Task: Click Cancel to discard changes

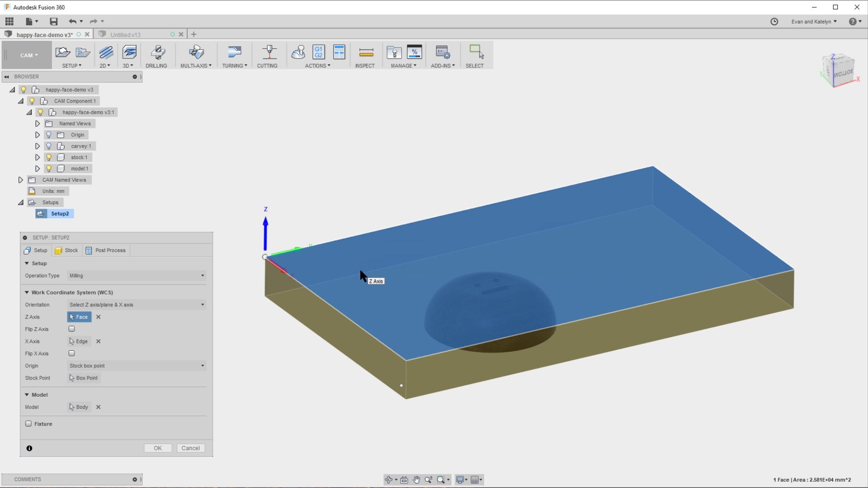Action: [191, 447]
